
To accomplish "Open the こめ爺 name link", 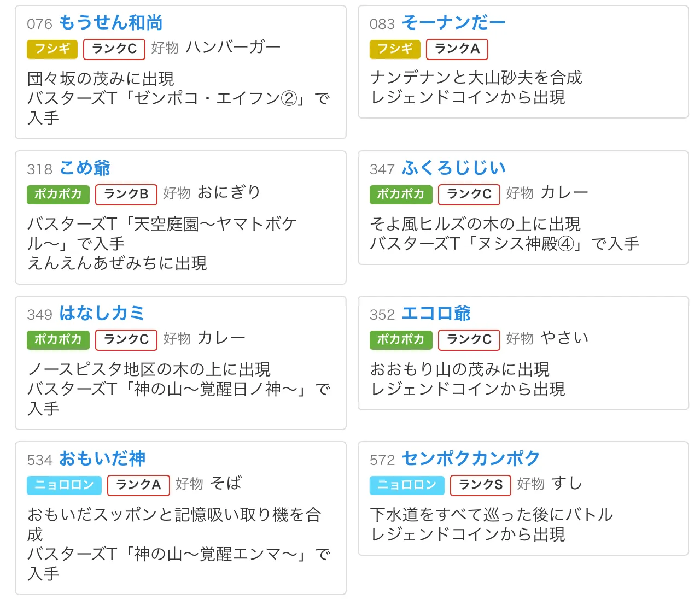I will pos(85,168).
